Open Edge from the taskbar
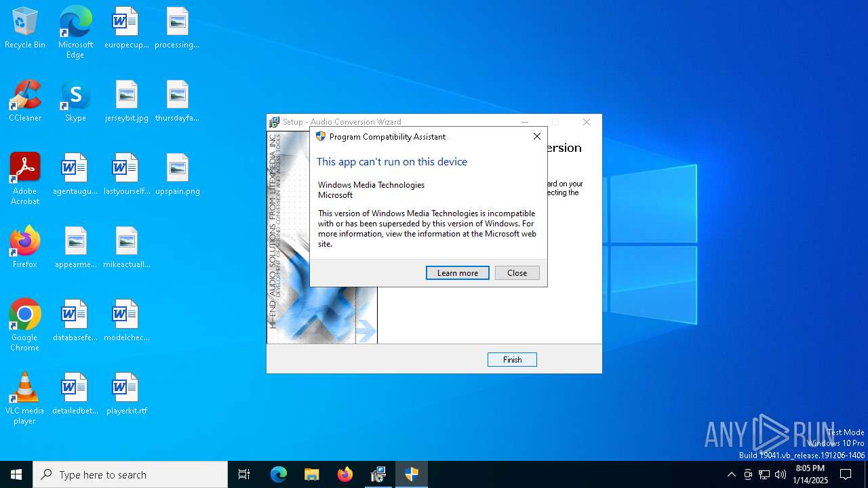Screen dimensions: 868x488 point(279,474)
